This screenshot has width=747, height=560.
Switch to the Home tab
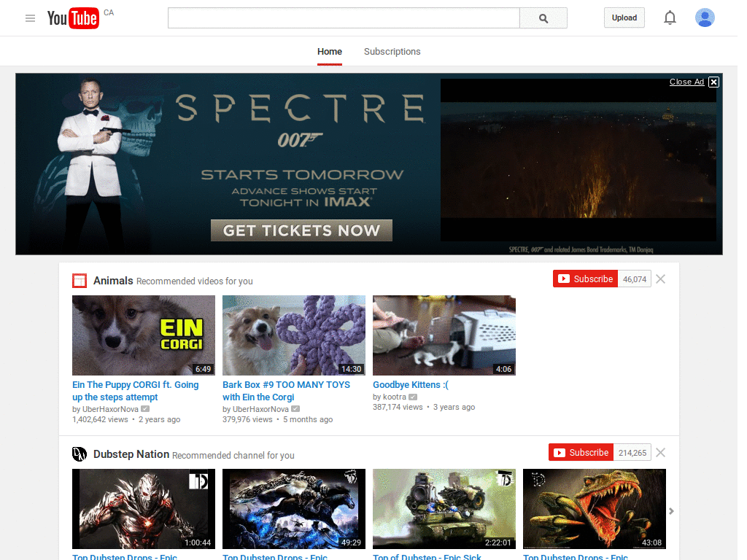click(330, 52)
